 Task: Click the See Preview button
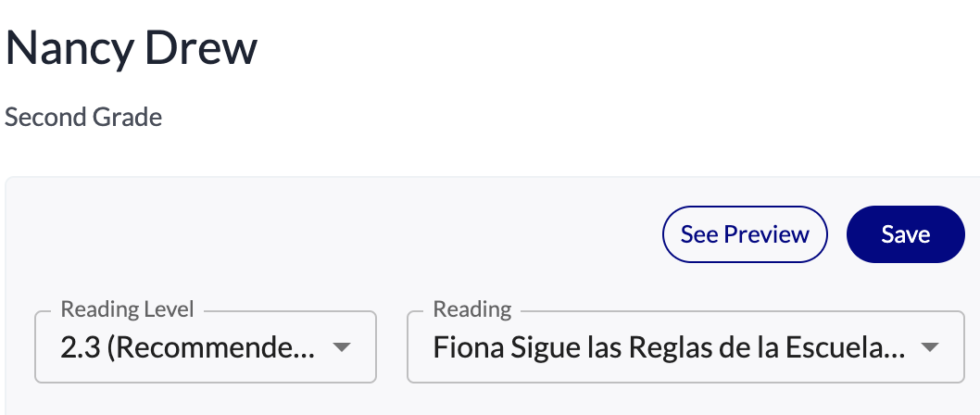pos(745,234)
